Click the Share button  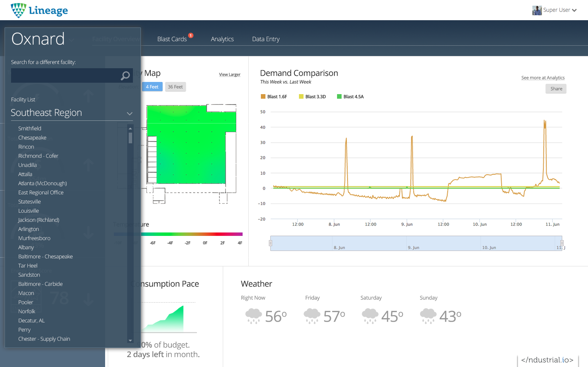(556, 89)
